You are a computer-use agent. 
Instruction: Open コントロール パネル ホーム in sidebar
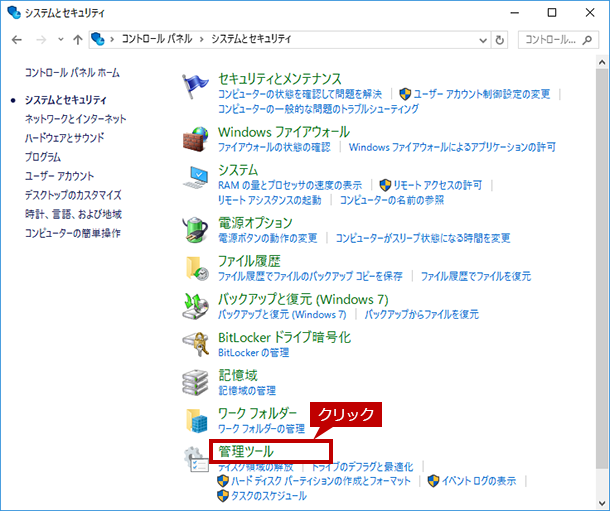[72, 73]
